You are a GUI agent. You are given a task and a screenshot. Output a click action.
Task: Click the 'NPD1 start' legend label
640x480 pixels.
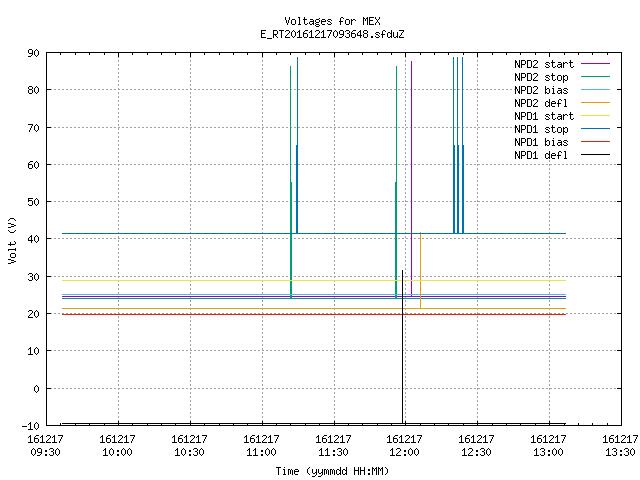coord(544,116)
